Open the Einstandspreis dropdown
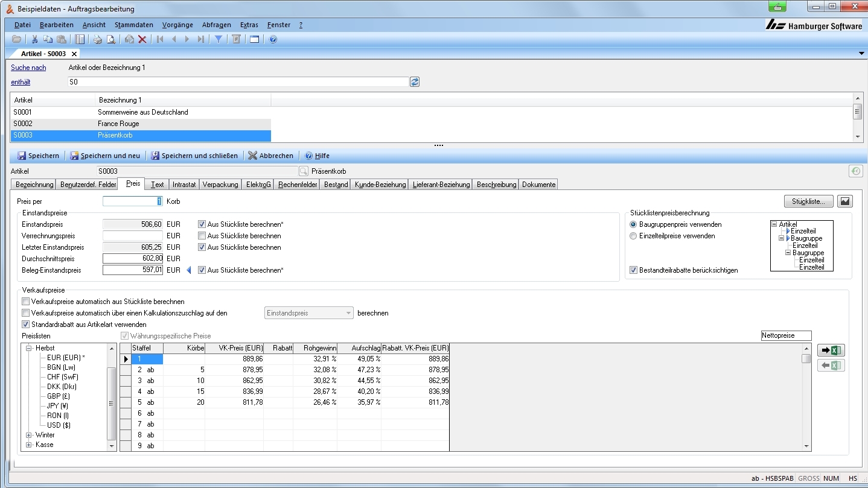 348,313
